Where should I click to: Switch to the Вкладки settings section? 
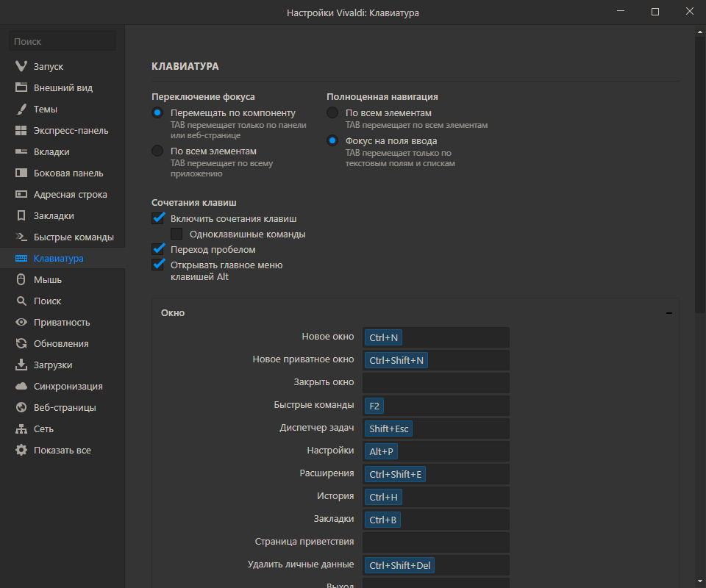coord(51,152)
